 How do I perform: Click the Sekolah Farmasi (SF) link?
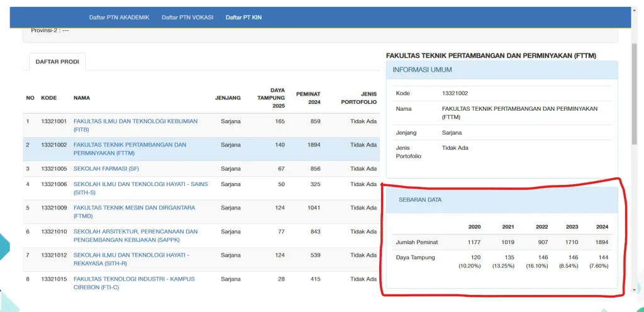(x=106, y=169)
